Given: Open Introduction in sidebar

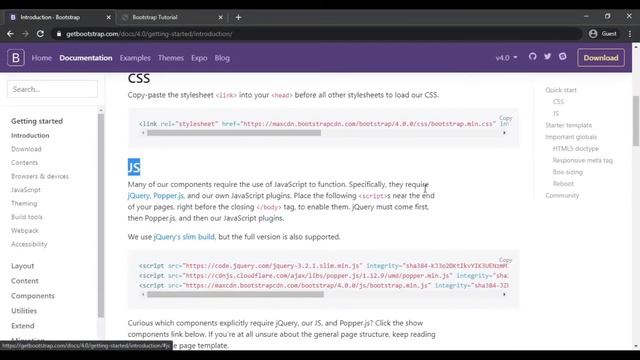Looking at the screenshot, I should coord(30,135).
